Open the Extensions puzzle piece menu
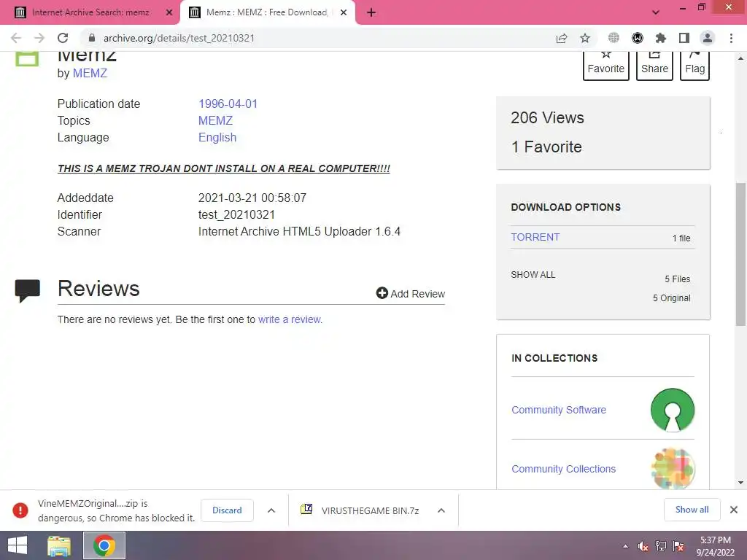 coord(661,38)
